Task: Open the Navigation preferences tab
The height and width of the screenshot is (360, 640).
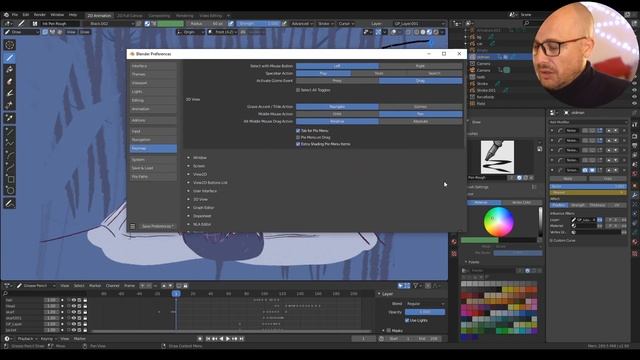Action: (153, 140)
